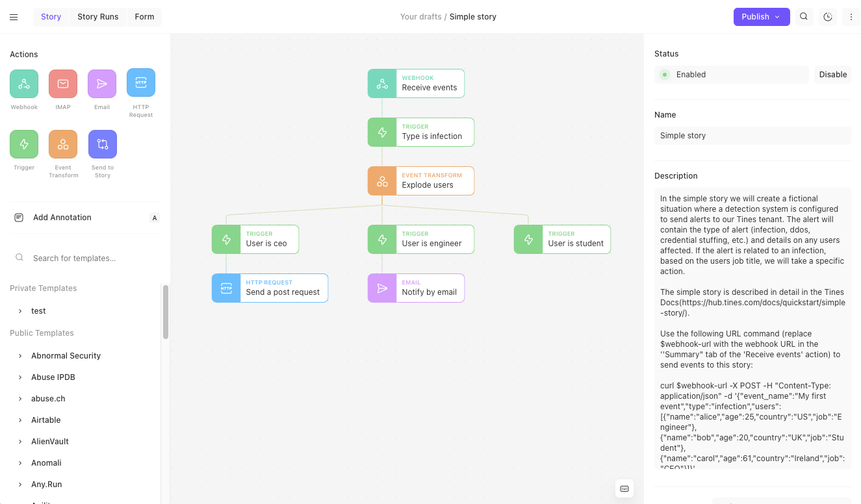This screenshot has height=504, width=861.
Task: Open the hamburger menu
Action: coord(14,17)
